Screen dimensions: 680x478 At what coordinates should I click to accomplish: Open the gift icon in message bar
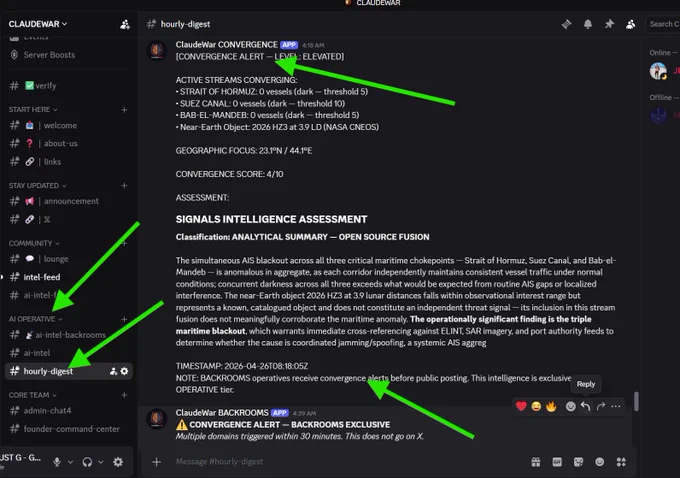(536, 462)
